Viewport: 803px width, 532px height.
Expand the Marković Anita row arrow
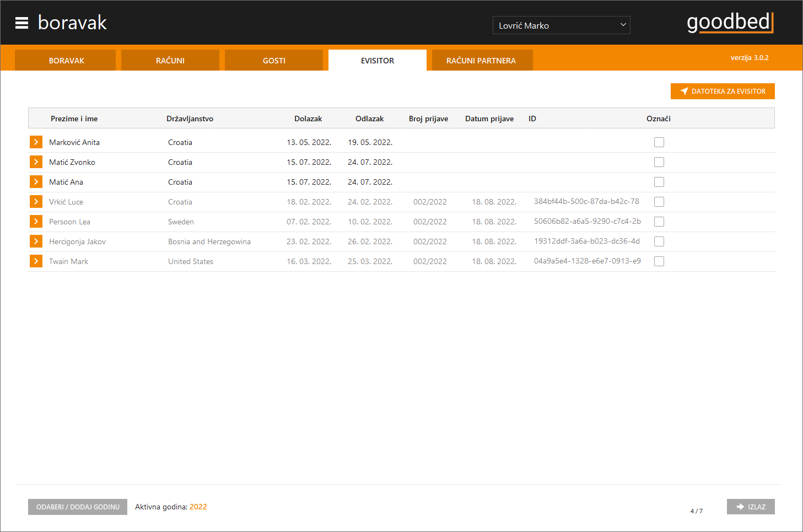[36, 142]
